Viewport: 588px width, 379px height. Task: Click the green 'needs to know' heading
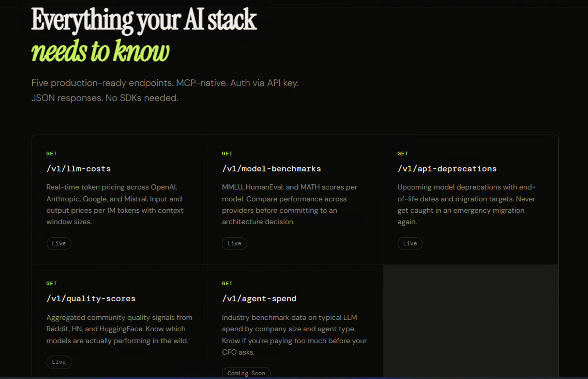point(100,51)
